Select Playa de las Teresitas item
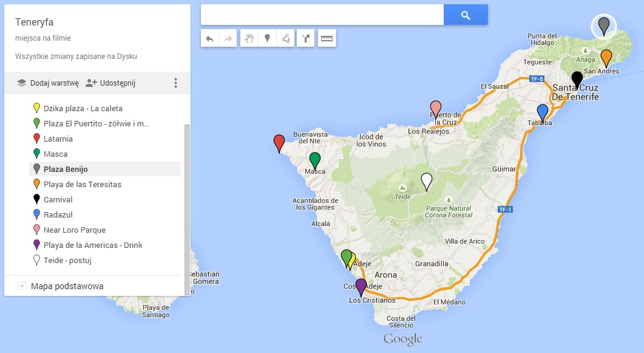 click(105, 185)
